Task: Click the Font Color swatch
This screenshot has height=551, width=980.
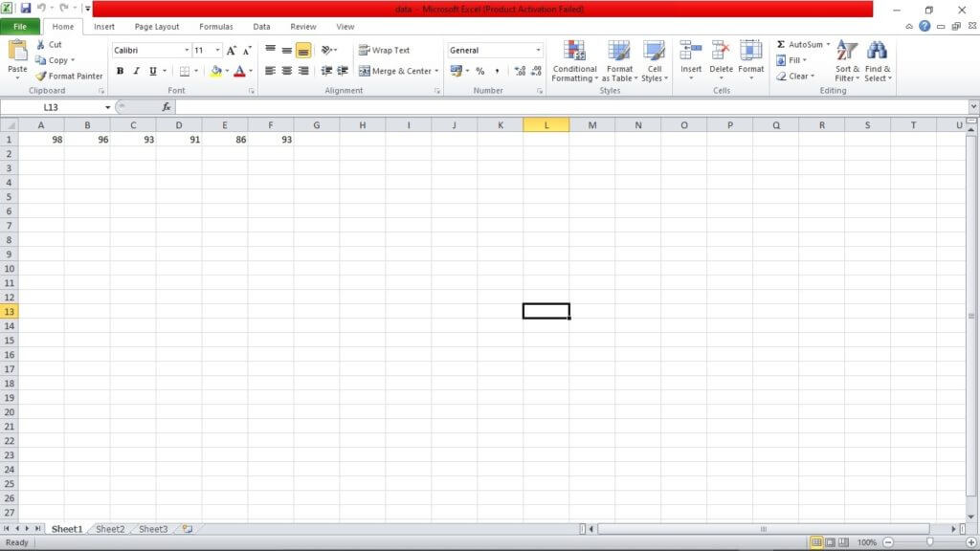Action: click(x=242, y=71)
